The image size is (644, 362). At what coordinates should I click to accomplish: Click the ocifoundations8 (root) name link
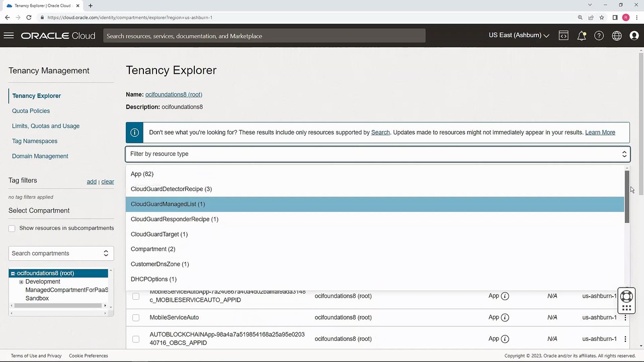pos(174,95)
